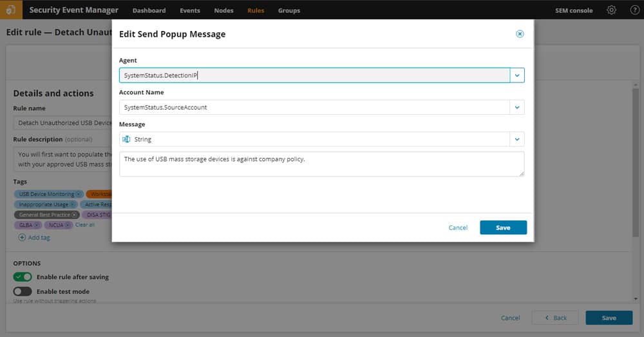Toggle Enable test mode switch
Image resolution: width=644 pixels, height=337 pixels.
[x=22, y=291]
